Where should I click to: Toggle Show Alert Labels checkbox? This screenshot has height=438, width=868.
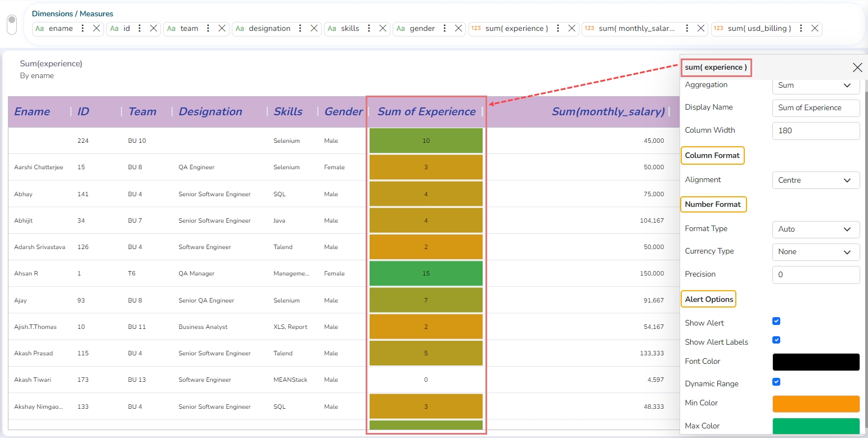pyautogui.click(x=776, y=340)
